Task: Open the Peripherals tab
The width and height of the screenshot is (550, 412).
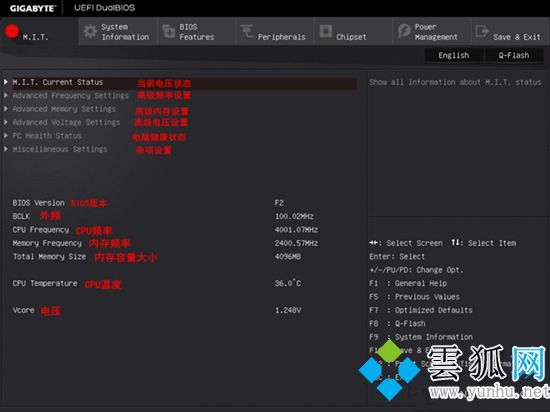Action: point(275,32)
